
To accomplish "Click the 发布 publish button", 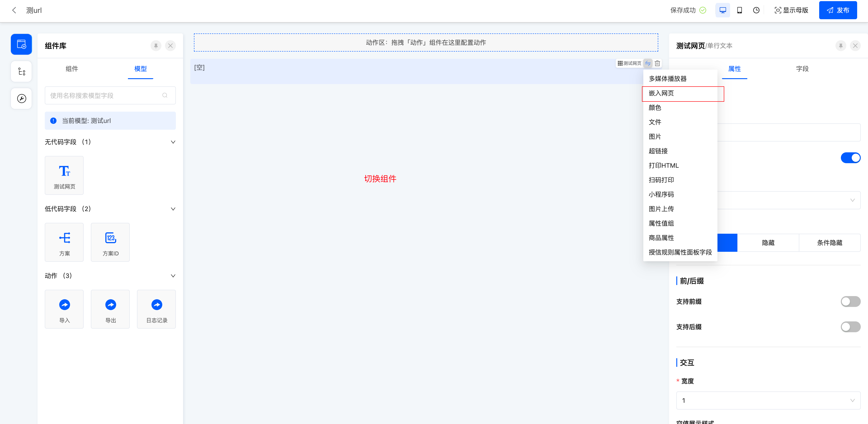I will pos(838,10).
